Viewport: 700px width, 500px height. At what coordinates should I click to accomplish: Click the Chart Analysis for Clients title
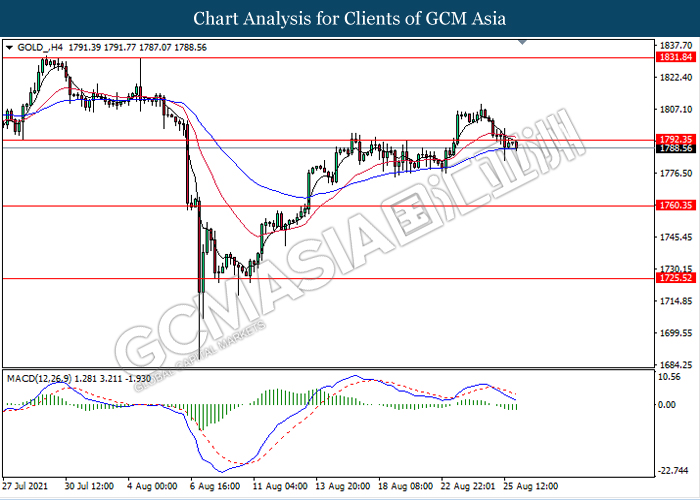[x=350, y=19]
